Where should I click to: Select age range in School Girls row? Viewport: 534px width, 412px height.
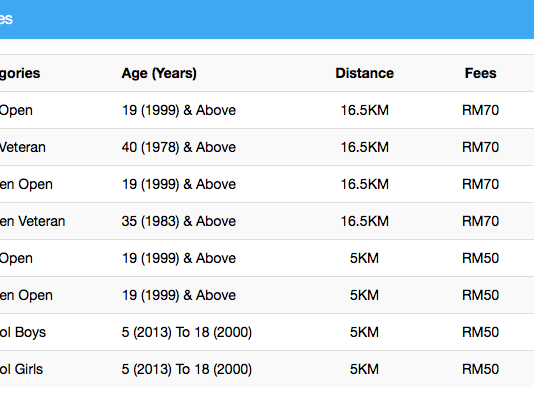[187, 369]
